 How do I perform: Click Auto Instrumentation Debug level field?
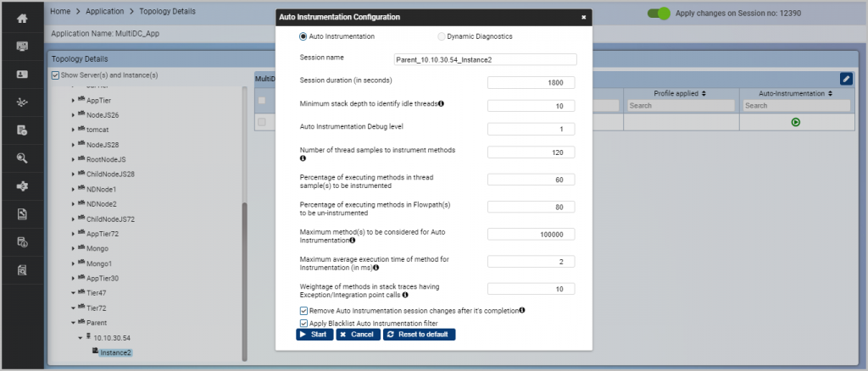coord(531,130)
